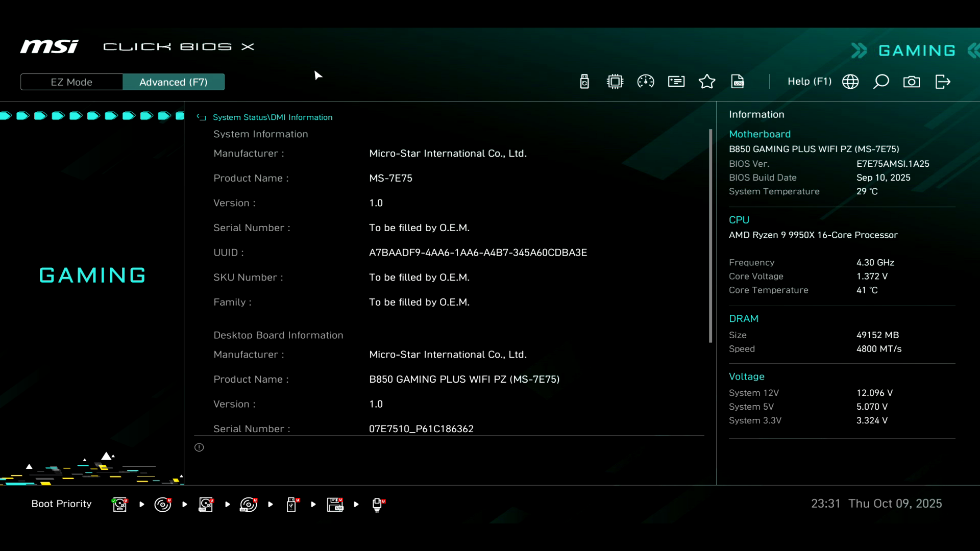980x551 pixels.
Task: Click the exit door icon
Action: [942, 82]
